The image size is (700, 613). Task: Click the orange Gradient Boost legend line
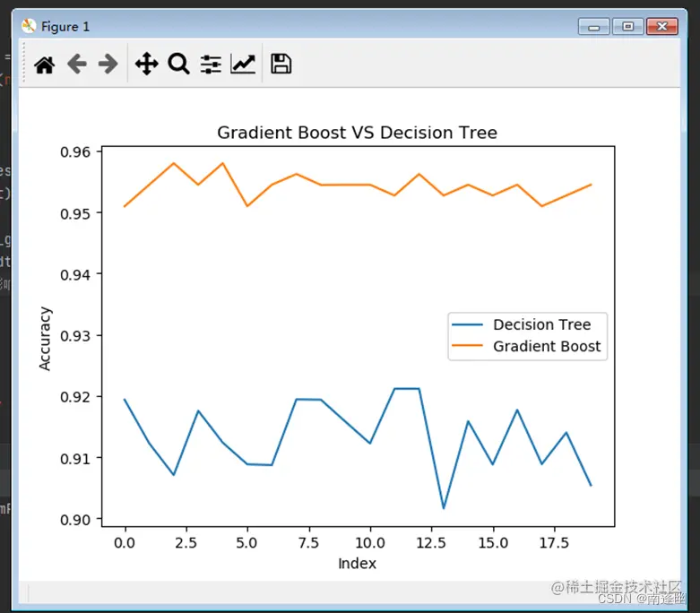[x=467, y=346]
